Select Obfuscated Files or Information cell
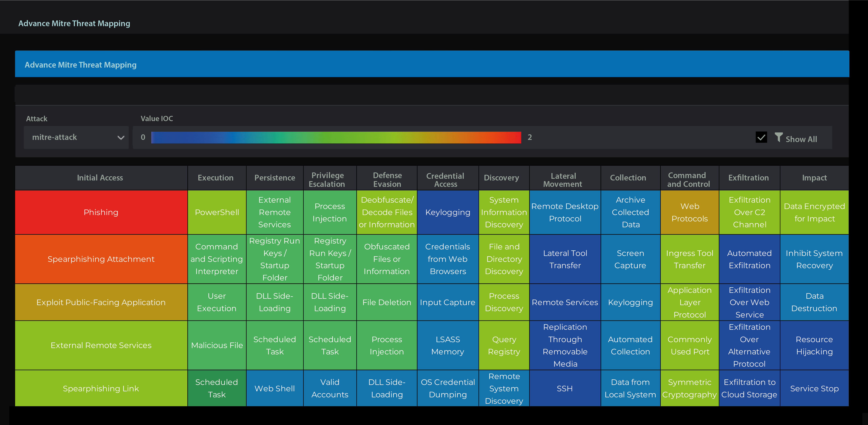868x425 pixels. [x=387, y=259]
